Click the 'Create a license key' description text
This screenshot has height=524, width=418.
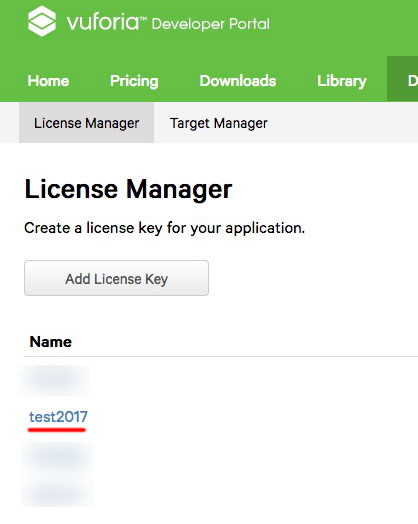point(164,228)
